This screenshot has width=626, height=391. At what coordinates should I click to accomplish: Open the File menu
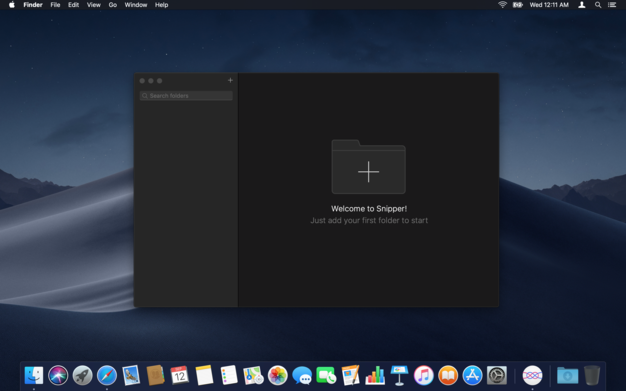coord(55,5)
